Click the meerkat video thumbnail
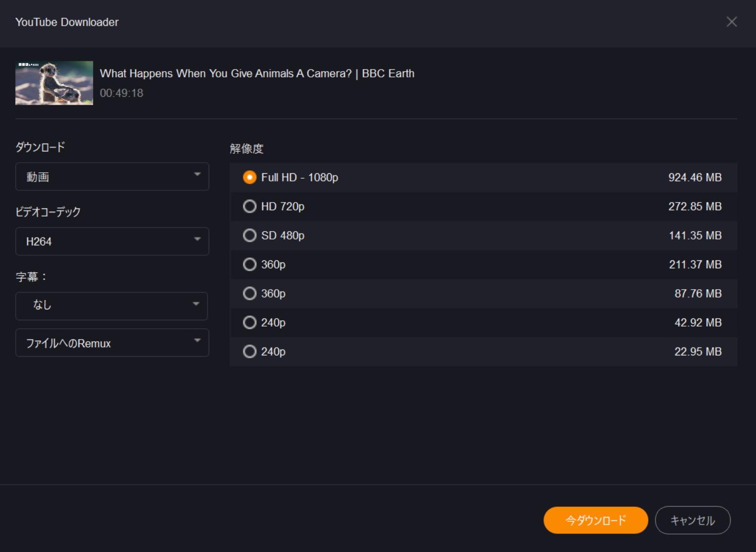Image resolution: width=756 pixels, height=552 pixels. (x=54, y=83)
